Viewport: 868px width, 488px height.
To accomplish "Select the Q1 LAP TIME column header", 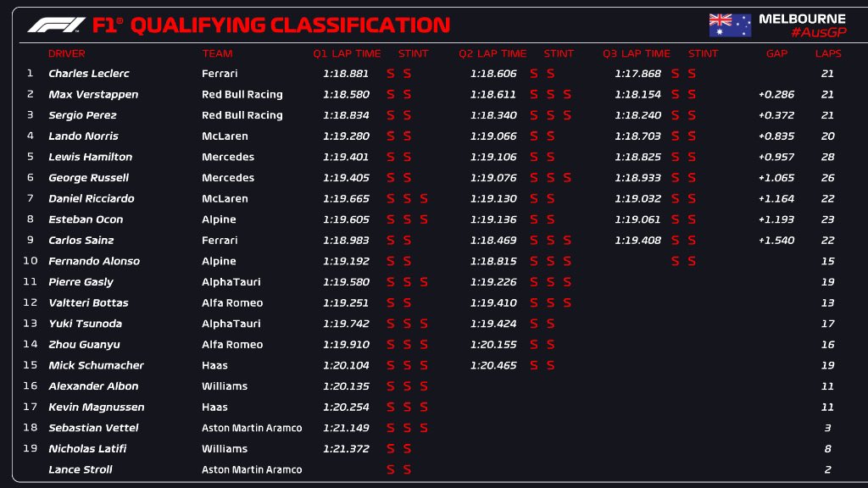I will coord(347,53).
